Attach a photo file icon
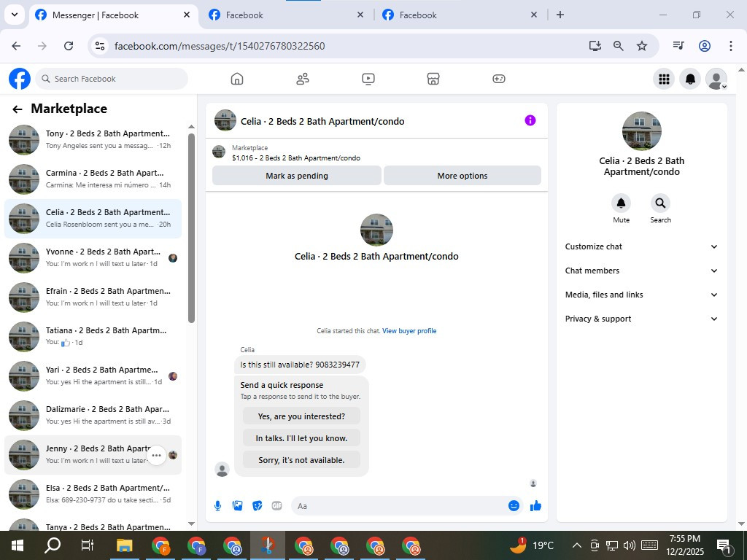Screen dimensions: 747x560 [237, 506]
